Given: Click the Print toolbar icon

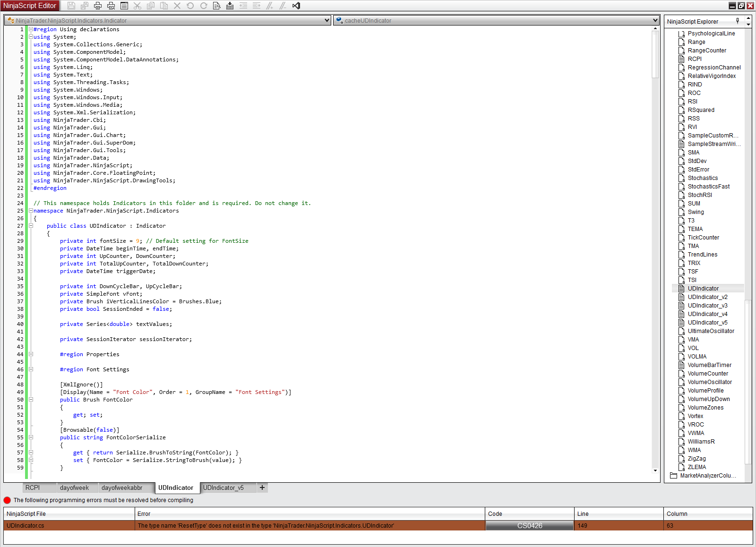Looking at the screenshot, I should pyautogui.click(x=98, y=6).
